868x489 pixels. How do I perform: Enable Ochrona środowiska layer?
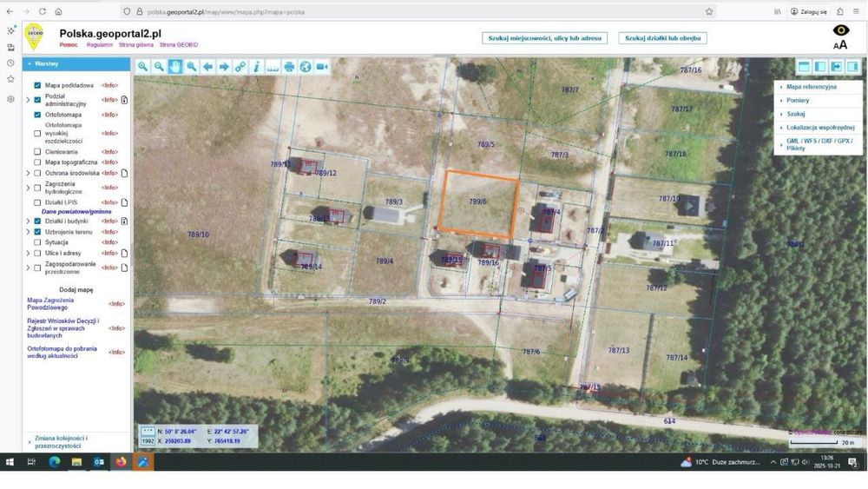[37, 174]
